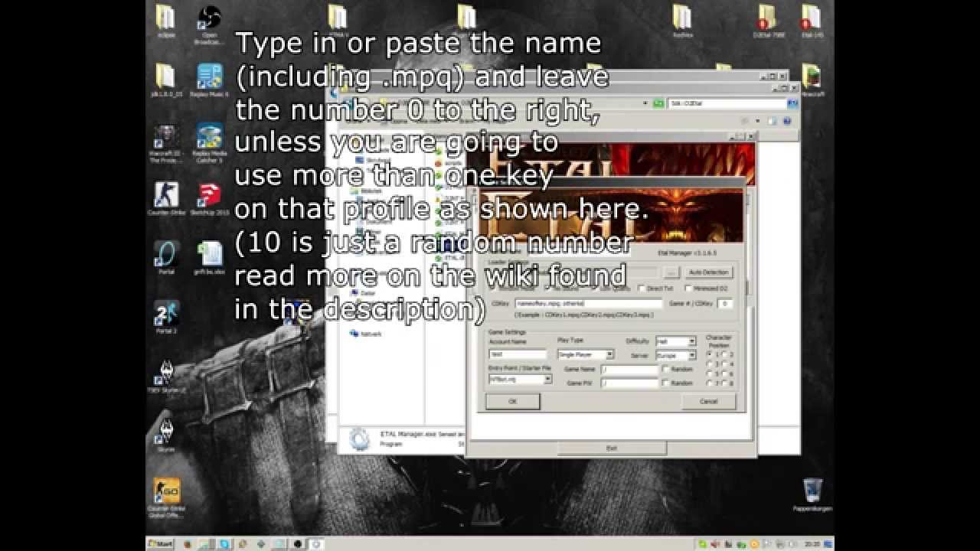Open the Minecraft desktop shortcut
The image size is (980, 551).
[812, 80]
